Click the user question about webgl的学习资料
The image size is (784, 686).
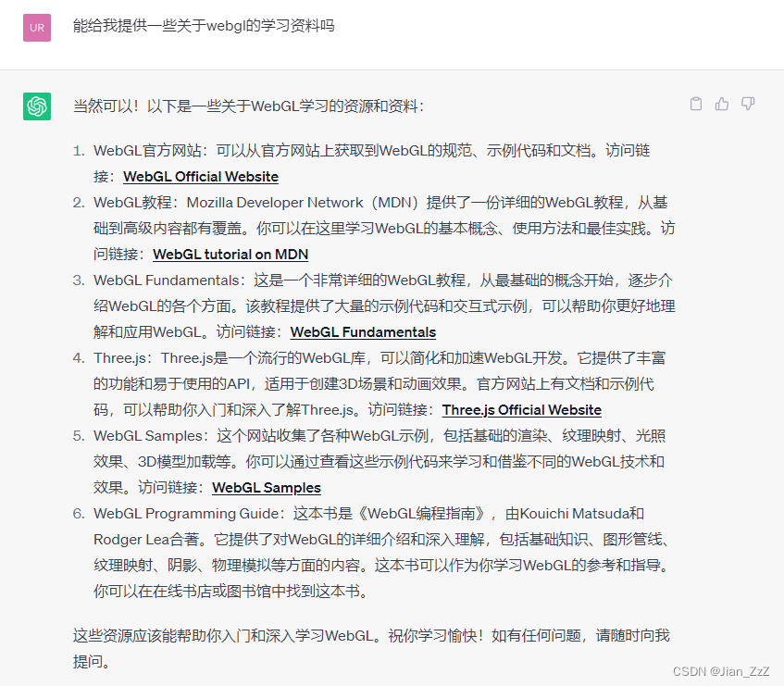pos(204,26)
